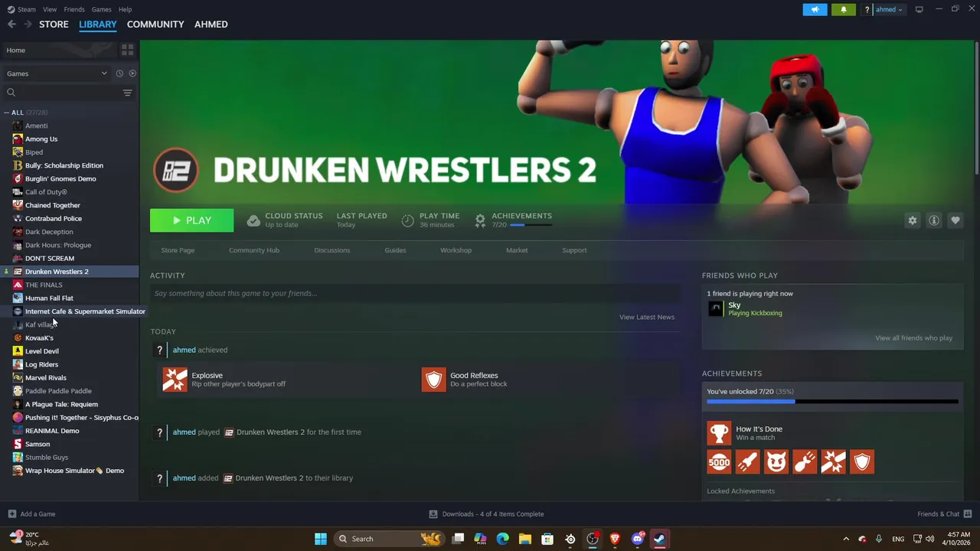Click the Windows Start button
This screenshot has height=551, width=980.
pos(321,539)
